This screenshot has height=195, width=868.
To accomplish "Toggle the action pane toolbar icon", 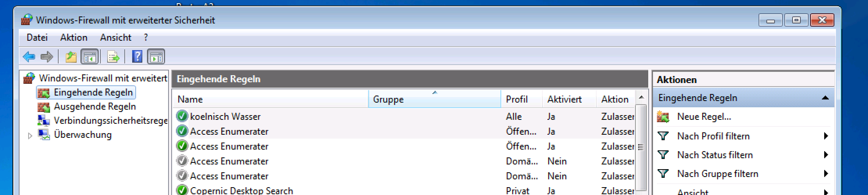I will click(x=156, y=57).
